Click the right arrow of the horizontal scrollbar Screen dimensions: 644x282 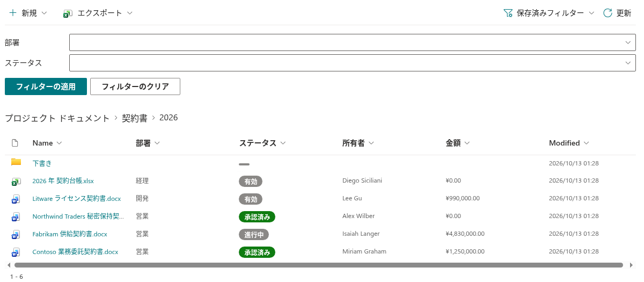tap(630, 265)
